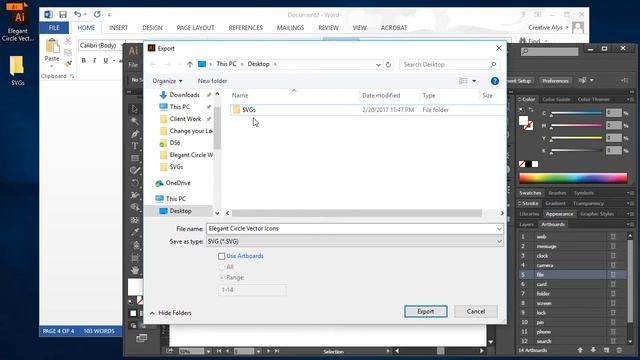Swap fill and stroke in Color panel

[x=531, y=110]
